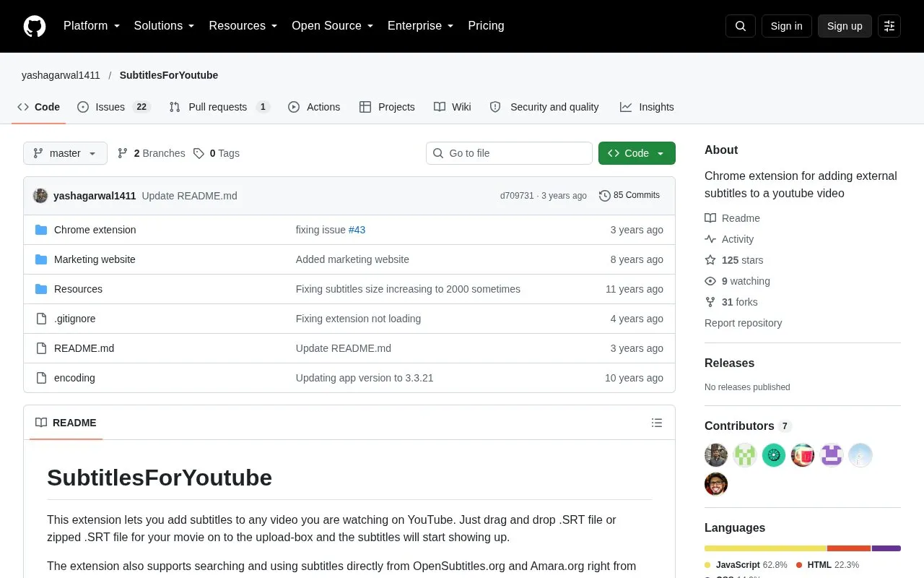The width and height of the screenshot is (924, 578).
Task: Click the README outline list icon
Action: [657, 423]
